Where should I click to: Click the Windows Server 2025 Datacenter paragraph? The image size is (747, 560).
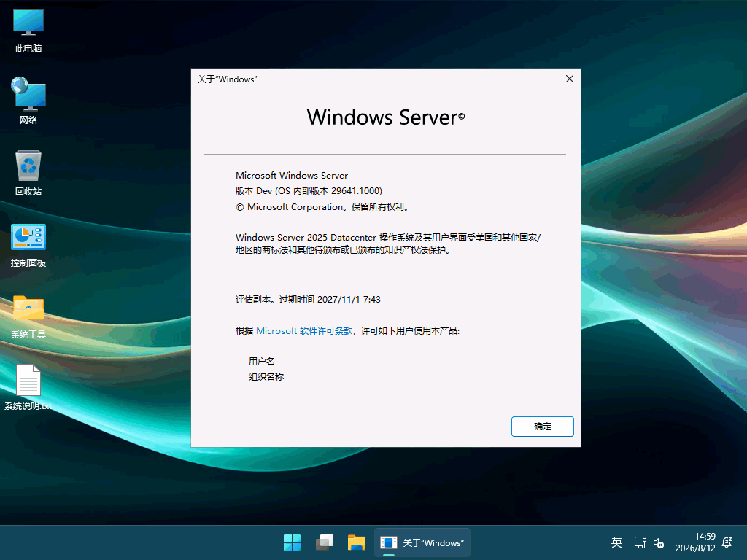tap(388, 244)
